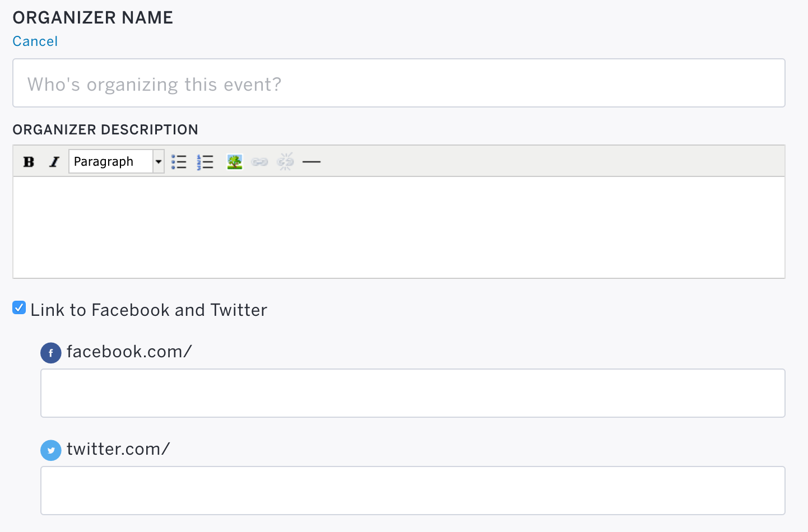Screen dimensions: 808x532
Task: Toggle Bold formatting in description editor
Action: point(29,162)
